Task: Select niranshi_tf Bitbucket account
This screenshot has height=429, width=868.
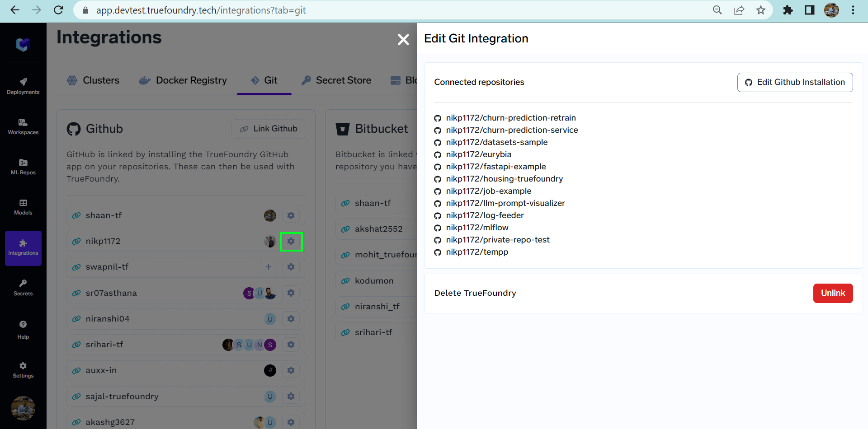Action: click(376, 307)
